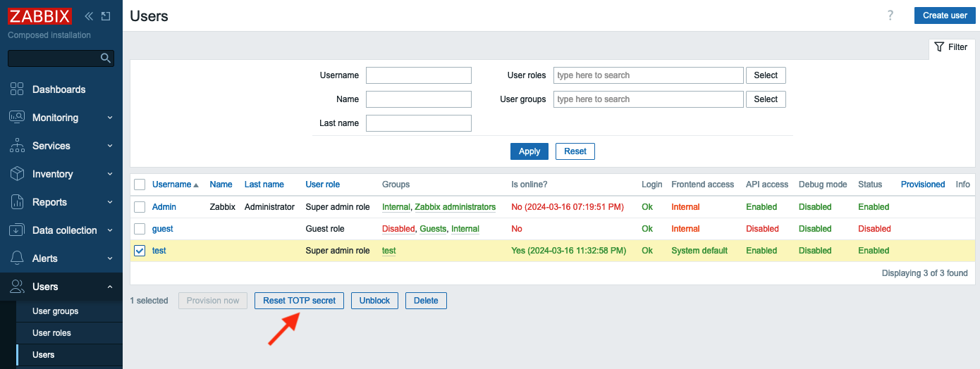Toggle the Filter funnel tab
980x369 pixels.
click(950, 47)
